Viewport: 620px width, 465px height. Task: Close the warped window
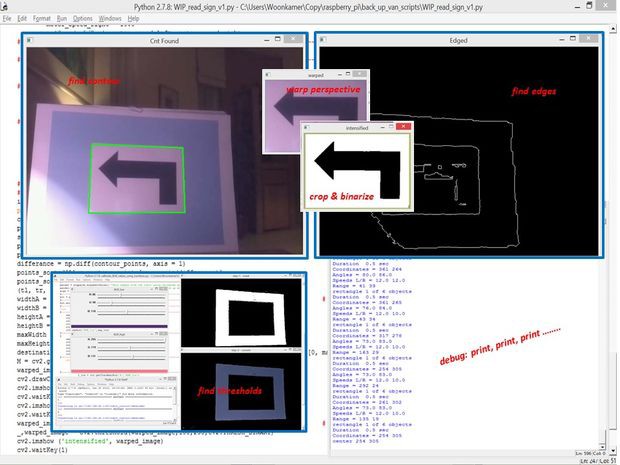pos(359,74)
